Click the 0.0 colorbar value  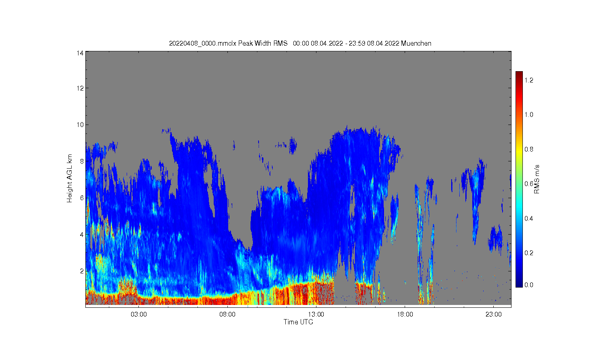529,285
